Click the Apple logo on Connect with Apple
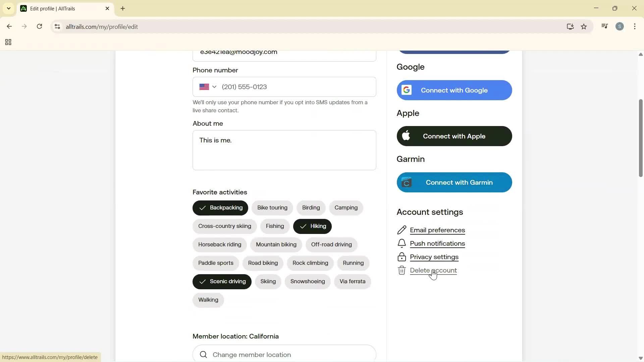644x362 pixels. pos(406,136)
